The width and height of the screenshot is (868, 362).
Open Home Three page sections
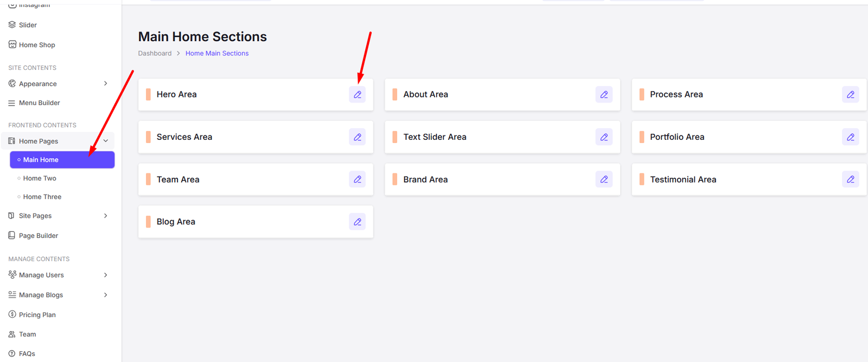42,197
